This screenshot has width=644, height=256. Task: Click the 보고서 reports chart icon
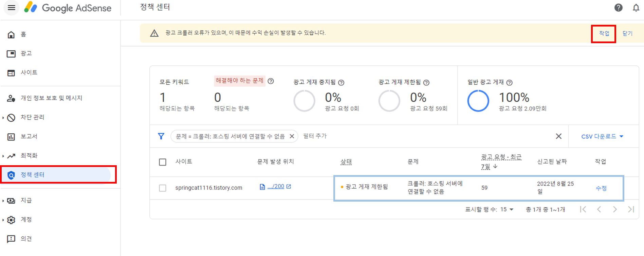coord(11,137)
